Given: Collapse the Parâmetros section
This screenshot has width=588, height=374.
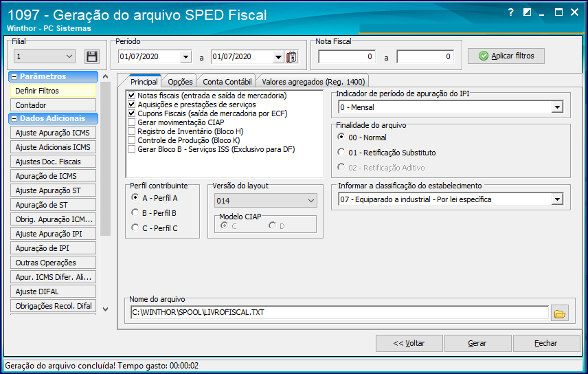Looking at the screenshot, I should tap(14, 76).
